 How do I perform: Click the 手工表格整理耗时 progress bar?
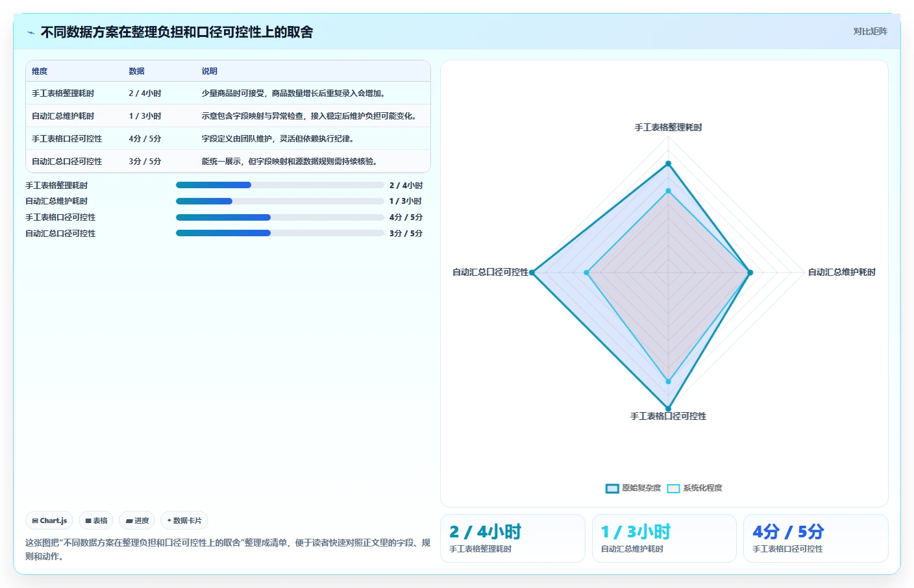click(280, 185)
